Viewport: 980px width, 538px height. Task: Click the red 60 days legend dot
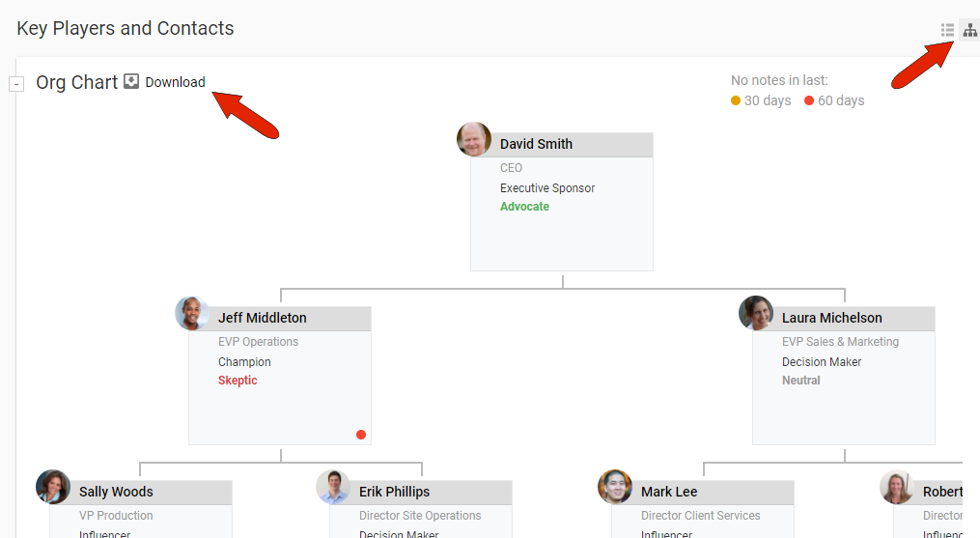coord(809,100)
